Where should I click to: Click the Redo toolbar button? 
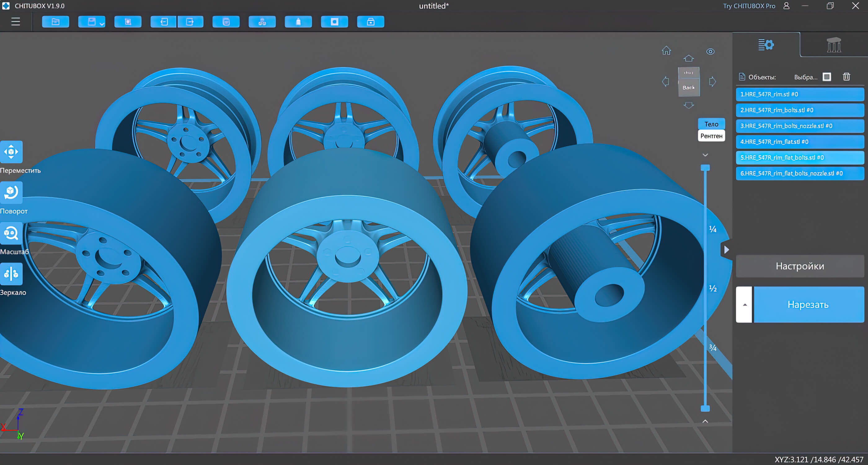coord(190,22)
